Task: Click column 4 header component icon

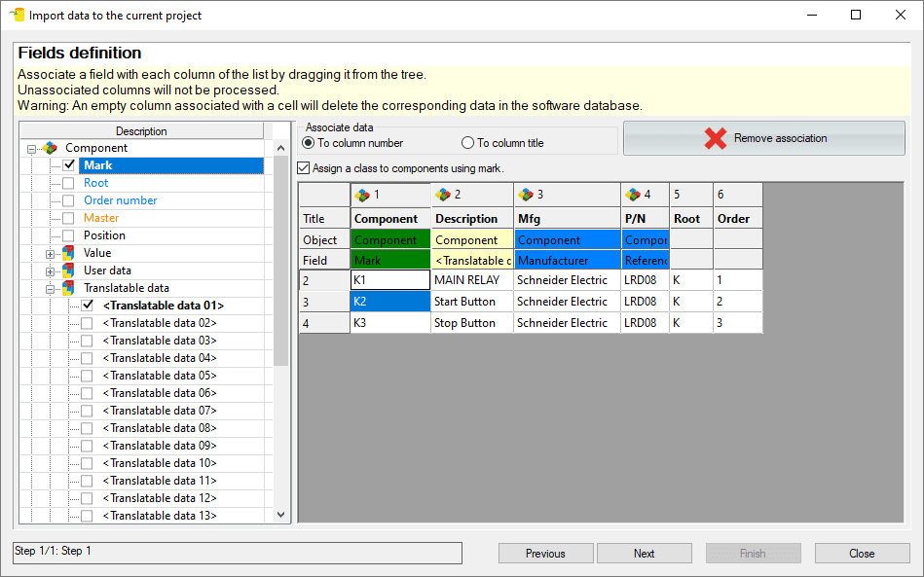Action: [x=633, y=195]
